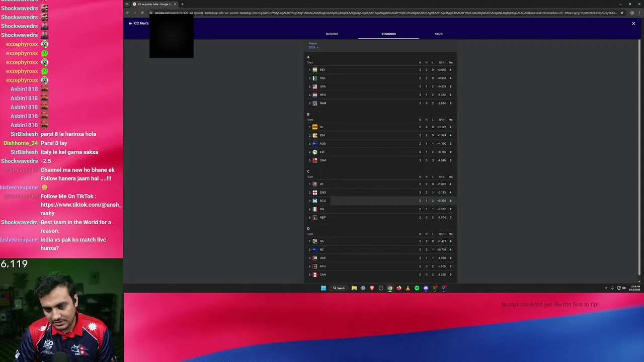Open a new Chrome tab

tap(182, 4)
